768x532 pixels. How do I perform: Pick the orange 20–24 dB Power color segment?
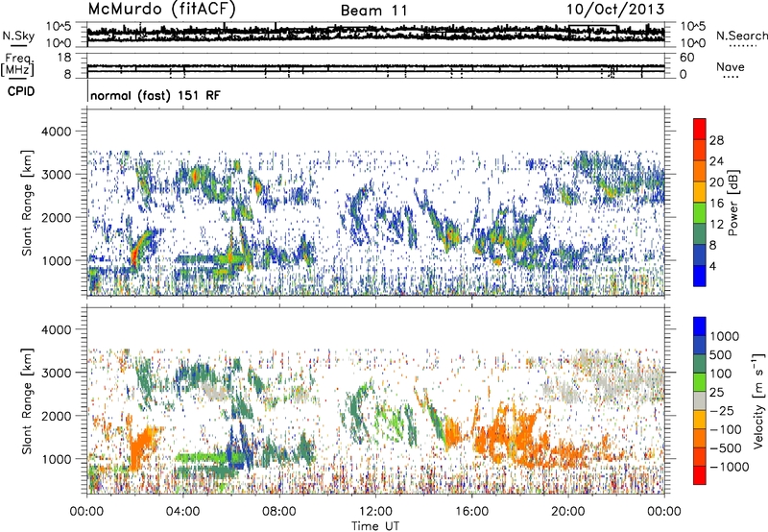click(700, 171)
